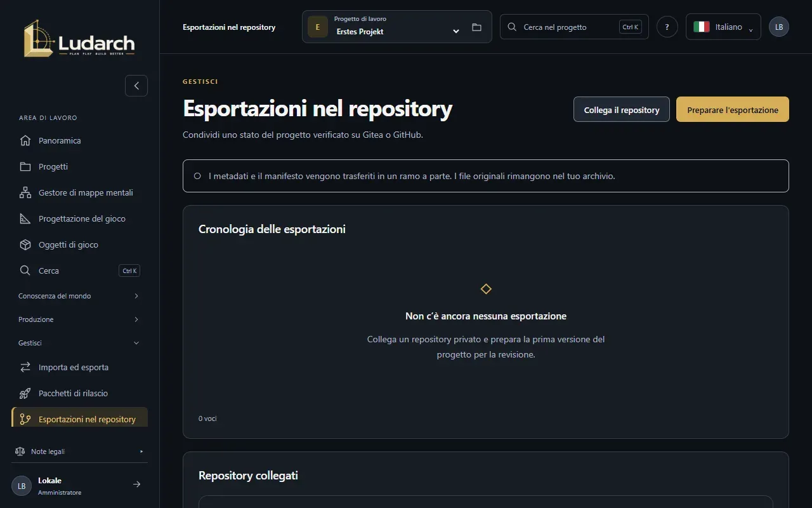Click the Cerca nel progetto search field
Viewport: 812px width, 508px height.
pyautogui.click(x=574, y=27)
